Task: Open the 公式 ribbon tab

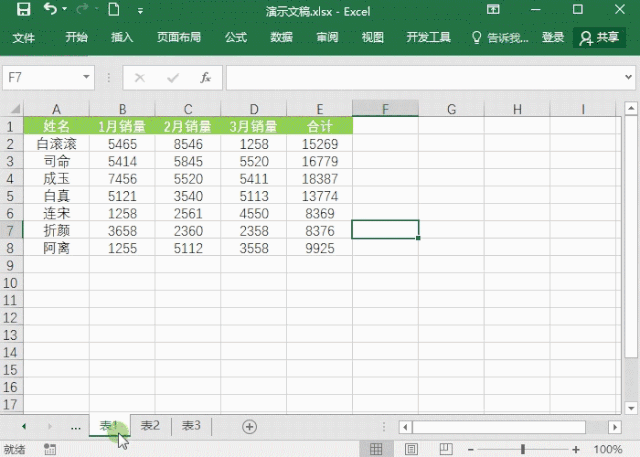Action: pos(236,38)
